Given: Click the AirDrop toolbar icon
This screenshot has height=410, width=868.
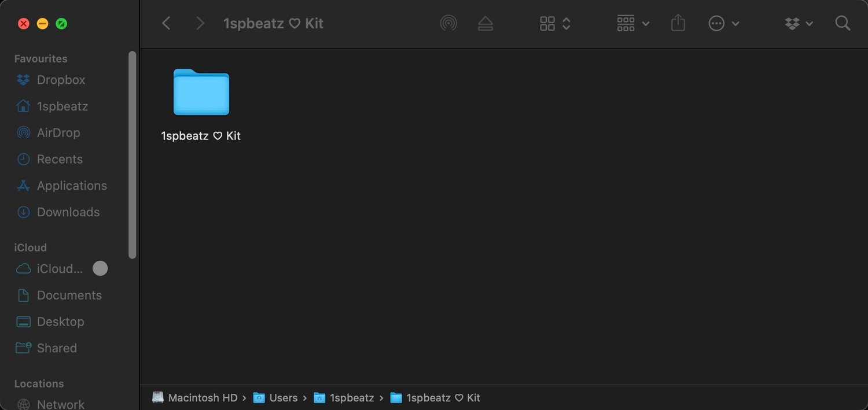Looking at the screenshot, I should pyautogui.click(x=448, y=23).
